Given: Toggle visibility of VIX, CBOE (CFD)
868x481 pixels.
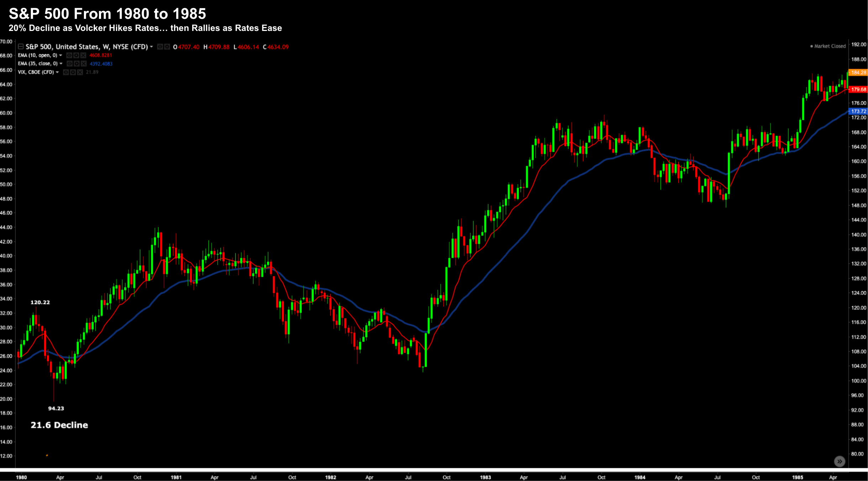Looking at the screenshot, I should [x=66, y=72].
